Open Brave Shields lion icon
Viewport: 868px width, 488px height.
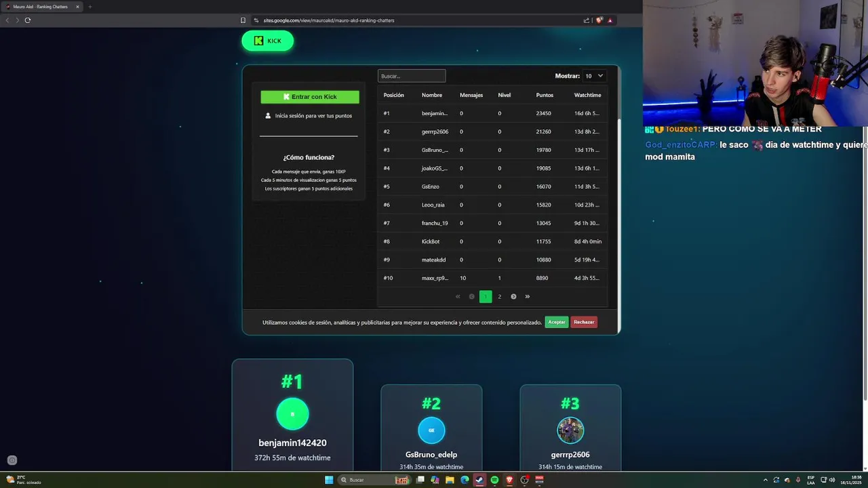[599, 20]
